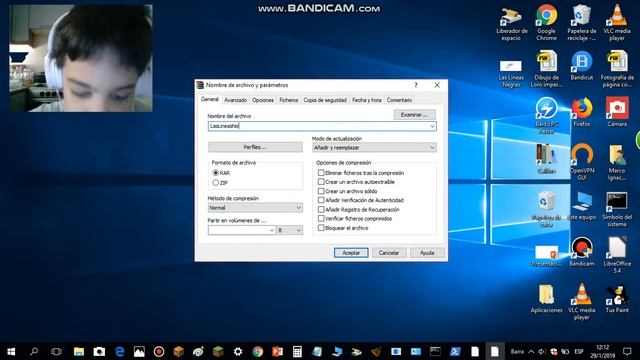Open the Comentario tab
The image size is (640, 360).
click(399, 100)
